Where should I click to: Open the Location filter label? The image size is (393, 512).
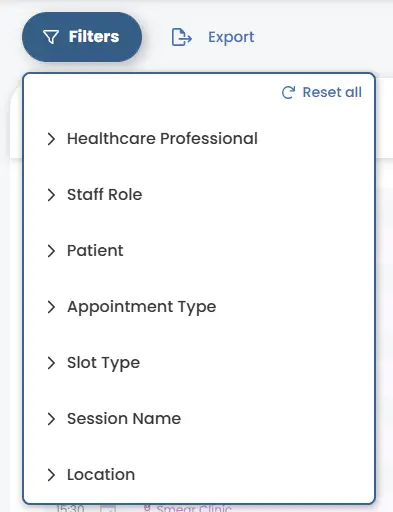(101, 474)
